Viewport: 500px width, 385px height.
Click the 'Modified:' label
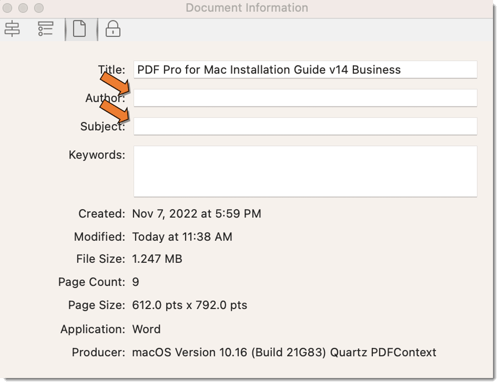(x=100, y=237)
